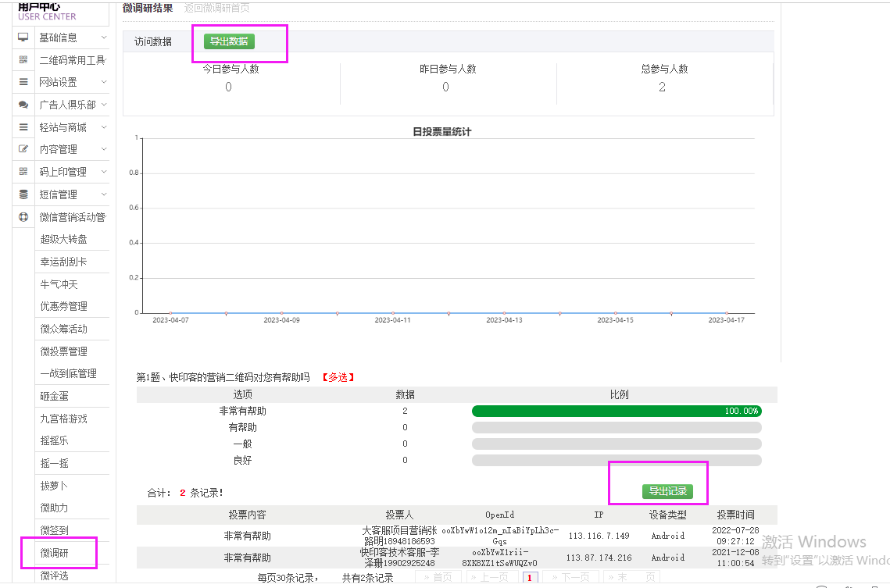
Task: Expand the 短信管理 menu chevron
Action: pos(104,194)
